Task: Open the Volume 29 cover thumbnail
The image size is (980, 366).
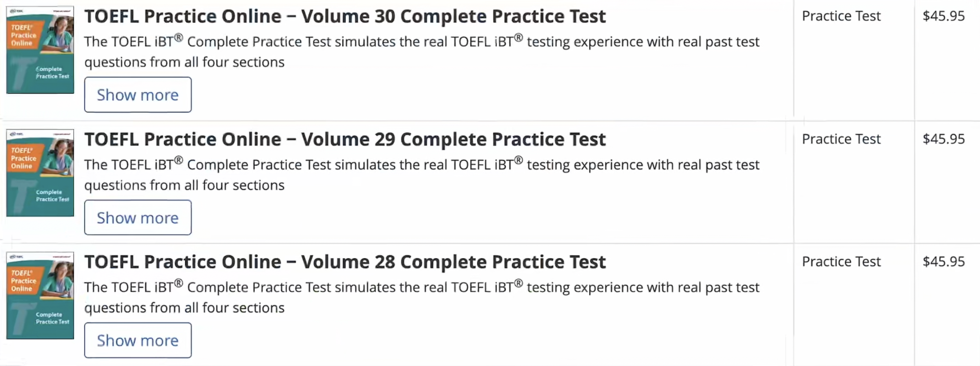Action: click(x=40, y=173)
